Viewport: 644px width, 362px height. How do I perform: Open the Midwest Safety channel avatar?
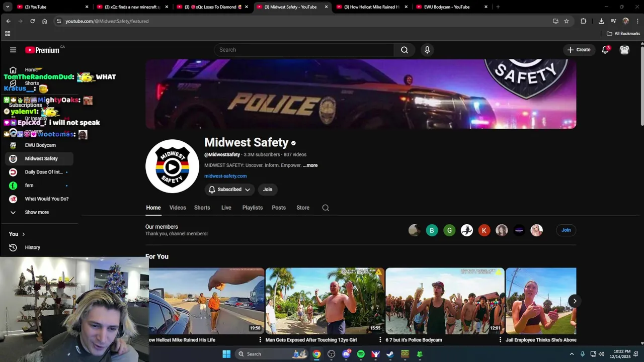point(172,166)
